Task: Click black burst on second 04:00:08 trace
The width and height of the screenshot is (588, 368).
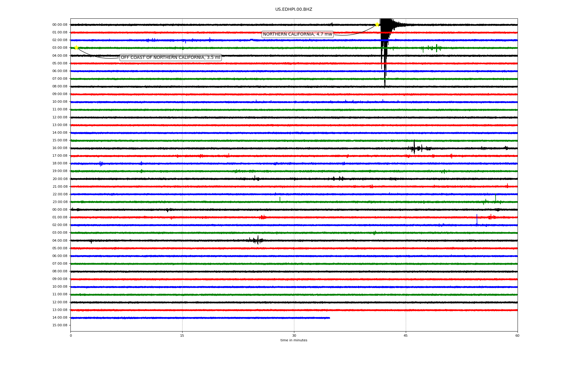Action: [x=258, y=240]
